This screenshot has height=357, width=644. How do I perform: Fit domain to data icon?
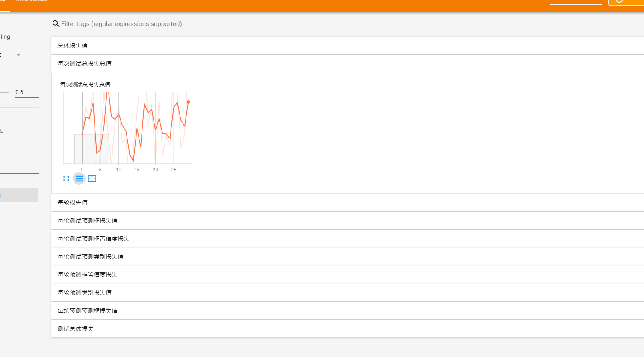(92, 178)
